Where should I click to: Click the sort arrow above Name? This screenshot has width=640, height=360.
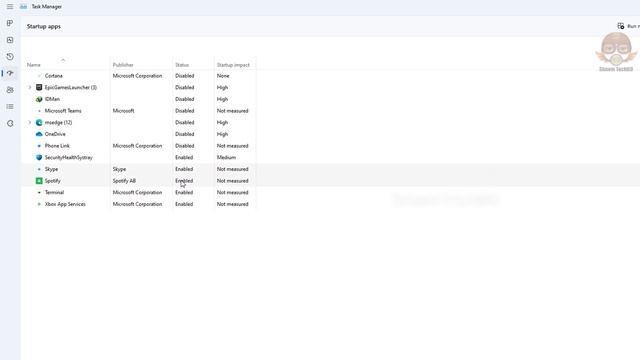(x=63, y=60)
